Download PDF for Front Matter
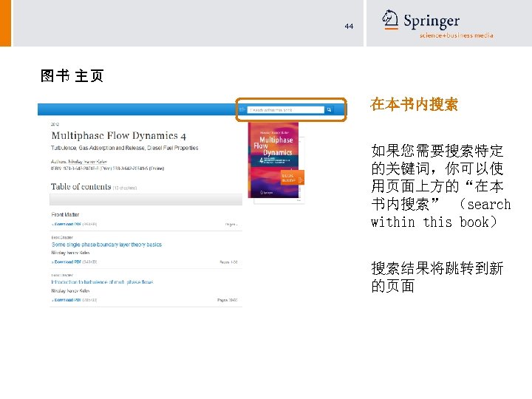 (67, 225)
